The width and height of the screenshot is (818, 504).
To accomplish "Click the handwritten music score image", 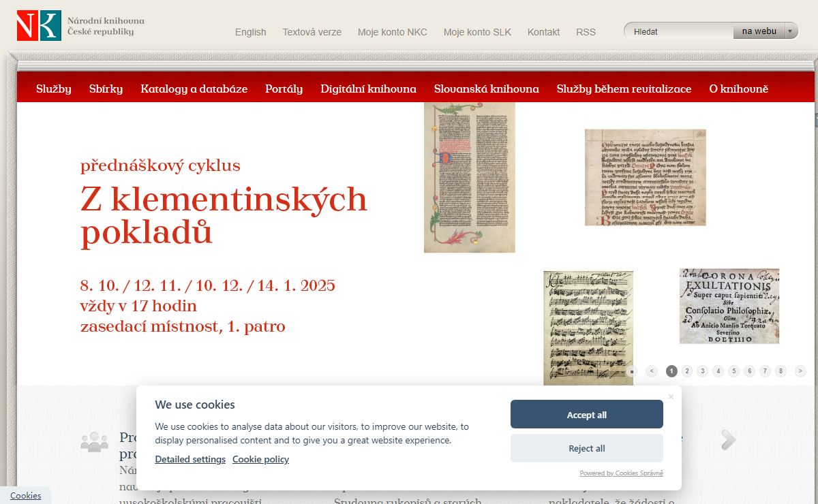I will (x=588, y=328).
